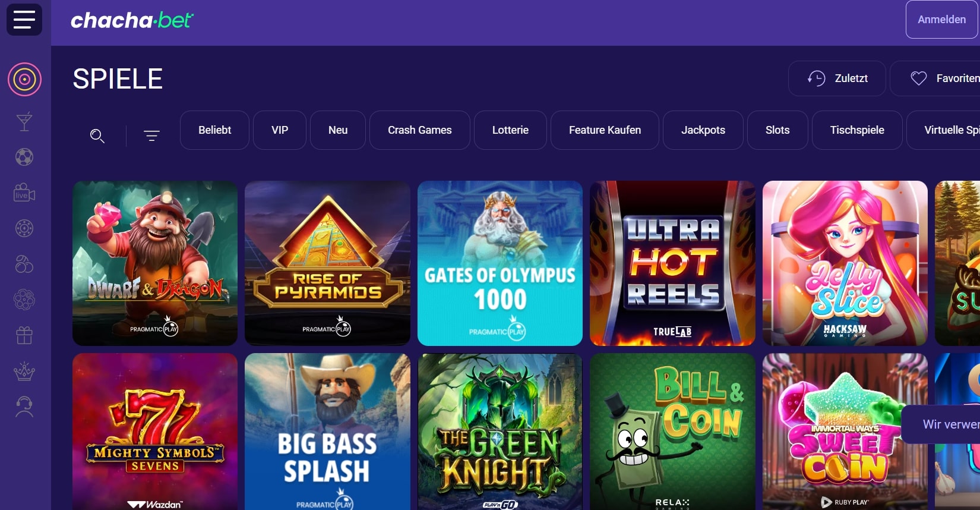Click the game search magnifier icon
Viewport: 980px width, 510px height.
point(97,136)
